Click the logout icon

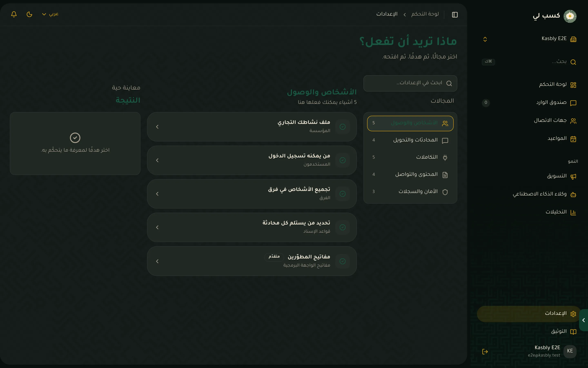[485, 351]
